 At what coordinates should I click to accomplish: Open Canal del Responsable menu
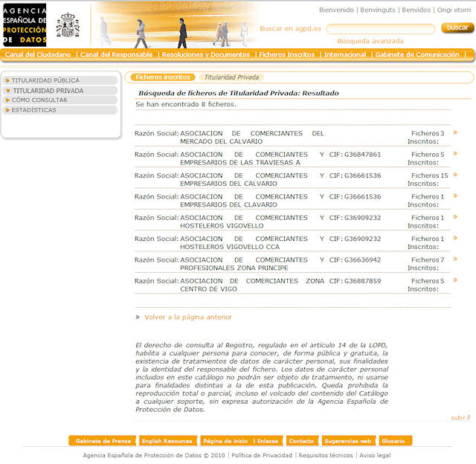[116, 54]
